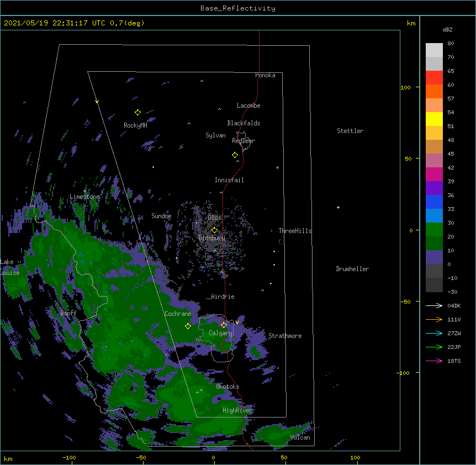
Task: Click the slate purple swatch in dBZ scale
Action: point(434,257)
